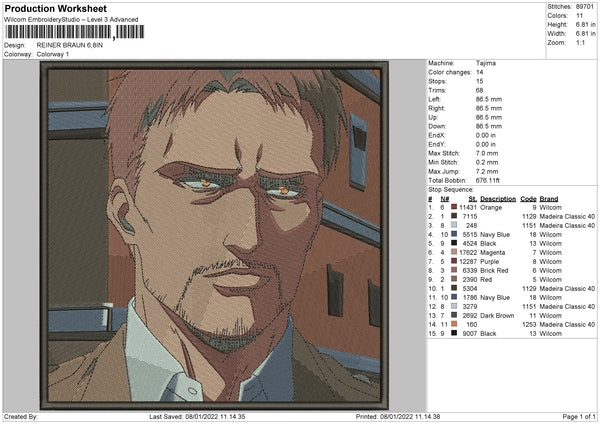Click the light swatch beside stitch count 248
This screenshot has width=600, height=424.
pyautogui.click(x=454, y=225)
